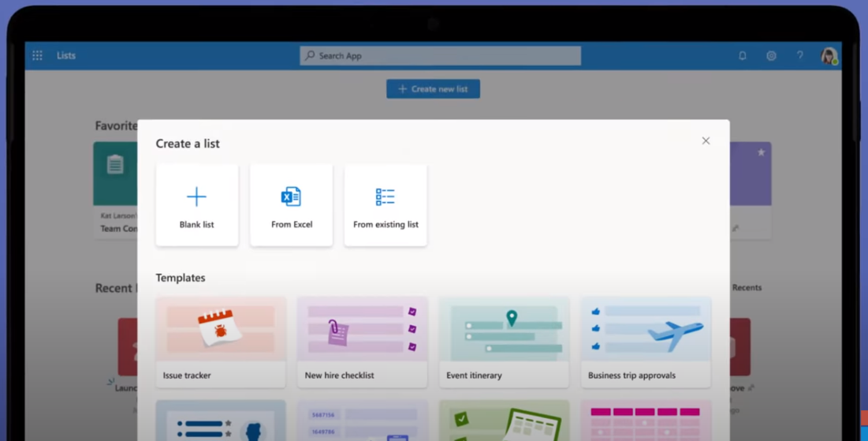Open the template showing 5687156 numbers
This screenshot has width=868, height=441.
click(x=363, y=420)
